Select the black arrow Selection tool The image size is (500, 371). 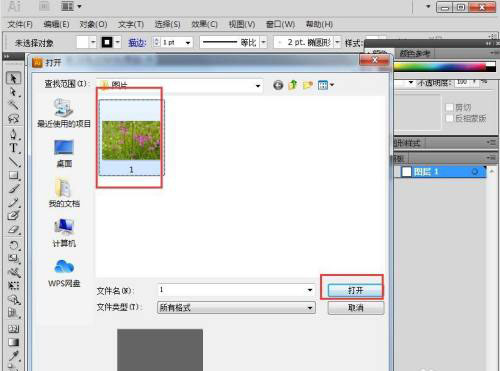13,78
